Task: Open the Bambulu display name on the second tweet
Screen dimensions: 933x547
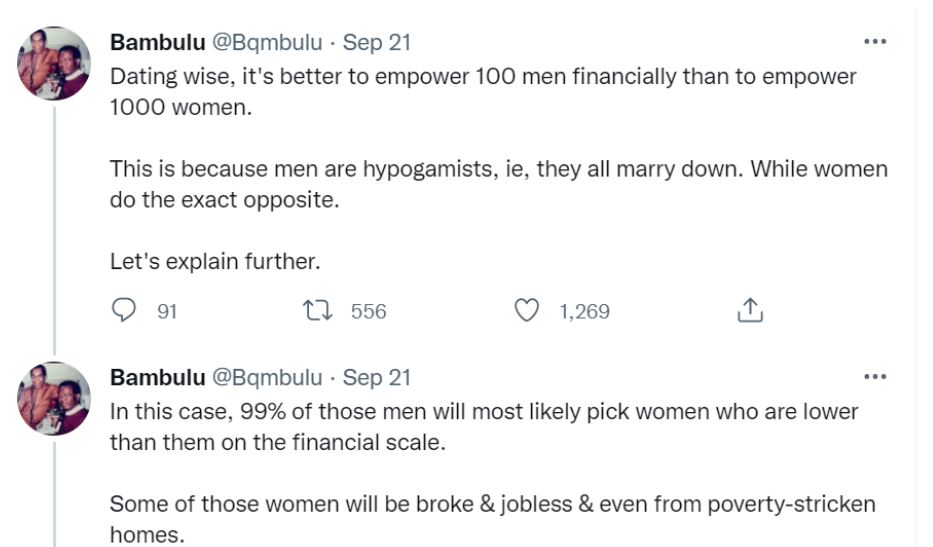Action: point(157,377)
